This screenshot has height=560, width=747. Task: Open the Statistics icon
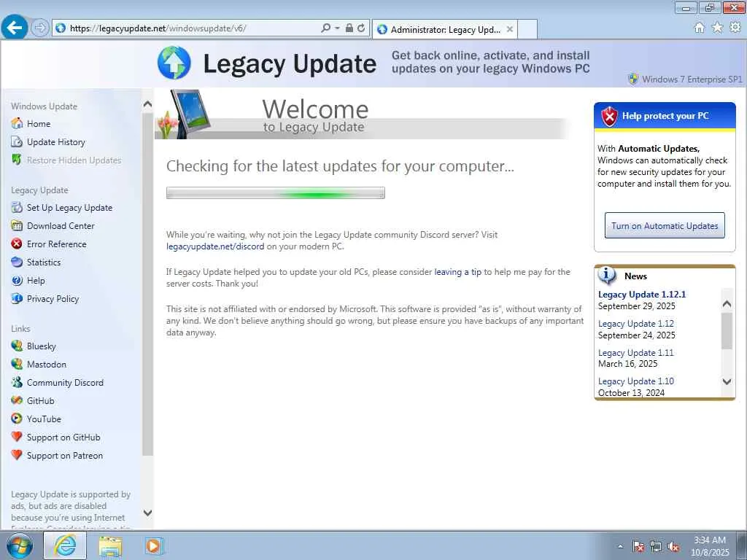click(17, 262)
